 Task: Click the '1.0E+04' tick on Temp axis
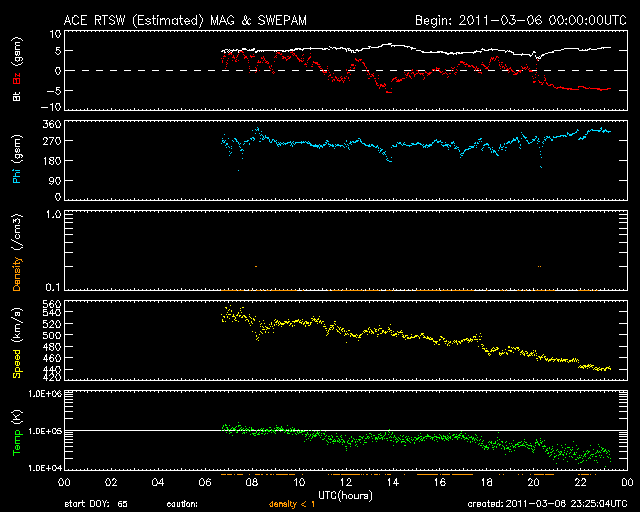[x=45, y=468]
